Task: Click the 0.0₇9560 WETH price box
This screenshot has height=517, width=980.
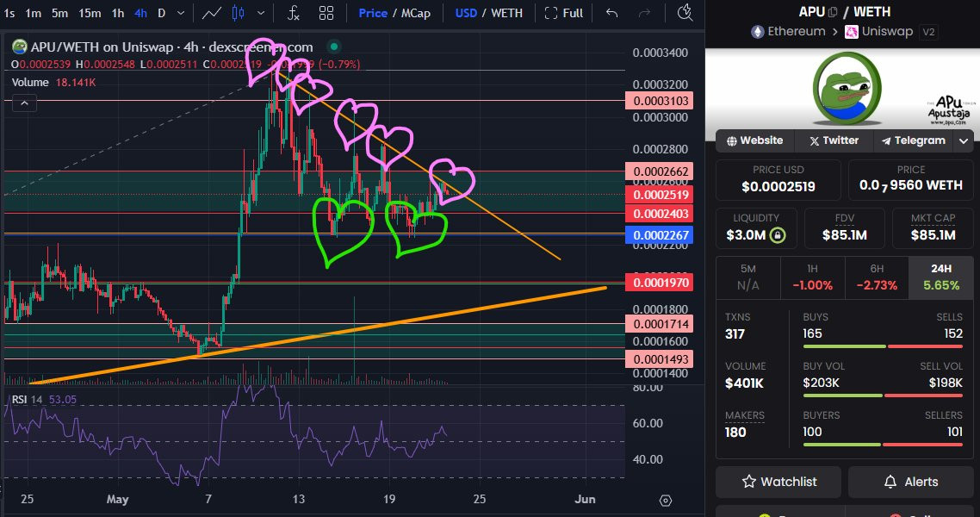Action: point(910,180)
